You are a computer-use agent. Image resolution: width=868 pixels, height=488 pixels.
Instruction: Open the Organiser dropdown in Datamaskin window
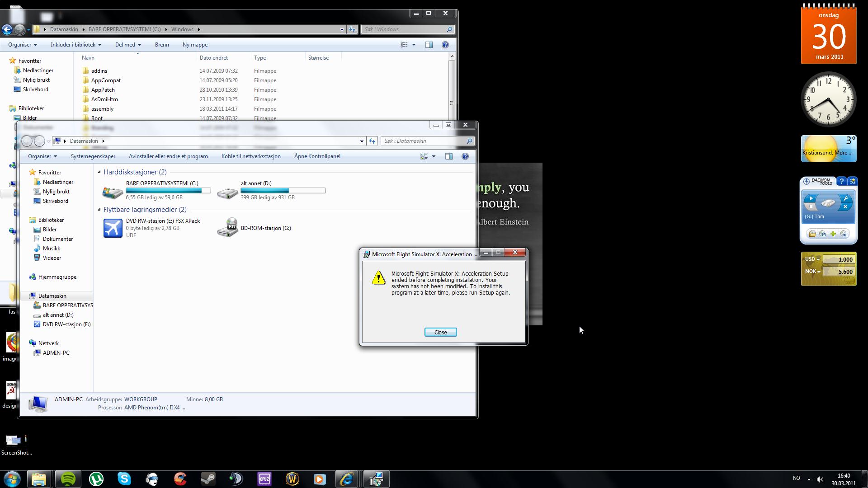coord(42,156)
